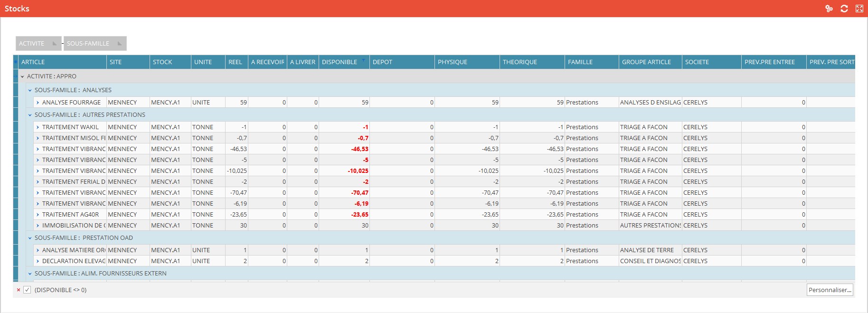
Task: Click the filter icon on DISPONIBLE column
Action: tap(363, 60)
